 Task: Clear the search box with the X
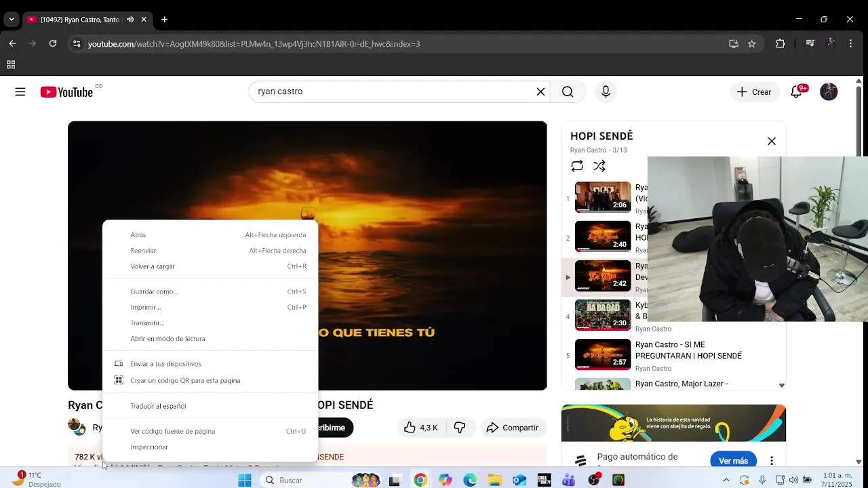point(540,92)
